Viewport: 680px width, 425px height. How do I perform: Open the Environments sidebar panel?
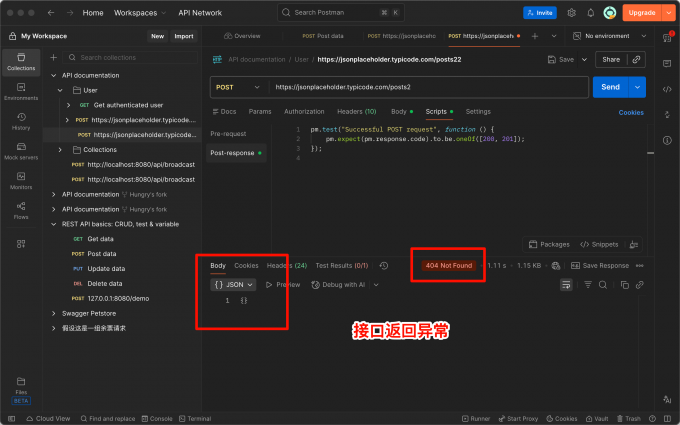click(21, 92)
